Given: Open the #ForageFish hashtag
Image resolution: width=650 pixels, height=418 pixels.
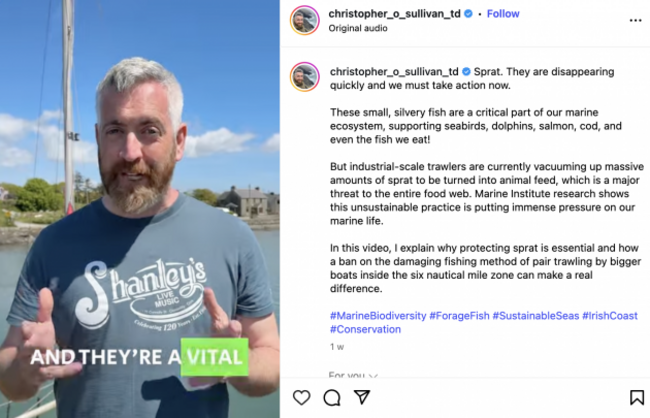Looking at the screenshot, I should point(459,316).
